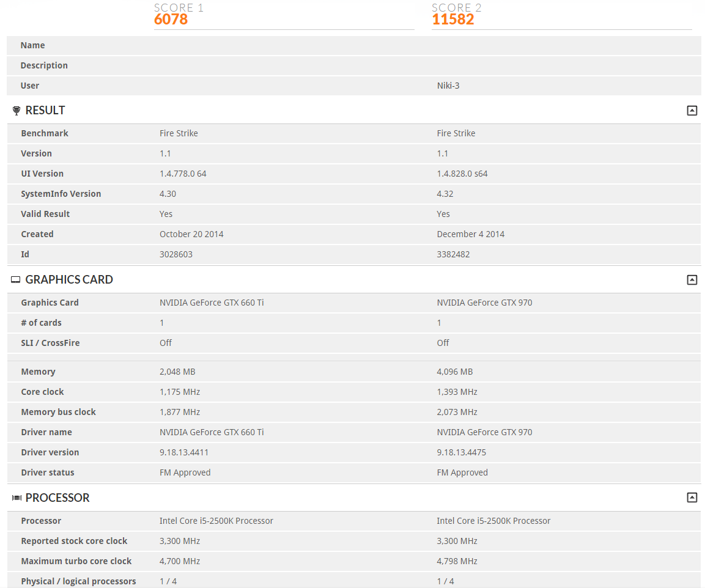
Task: Click driver version 9.18.13.4475
Action: 461,452
